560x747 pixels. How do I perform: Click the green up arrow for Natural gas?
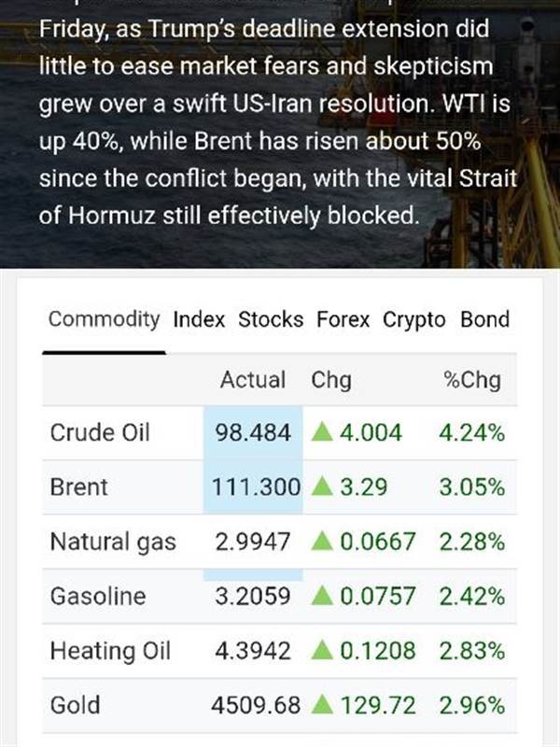click(x=322, y=542)
